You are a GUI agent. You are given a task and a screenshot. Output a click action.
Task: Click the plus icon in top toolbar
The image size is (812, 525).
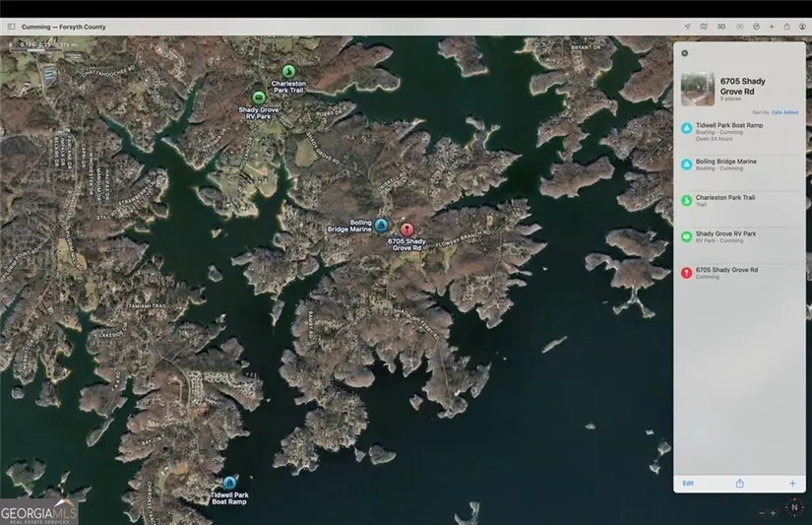point(771,27)
